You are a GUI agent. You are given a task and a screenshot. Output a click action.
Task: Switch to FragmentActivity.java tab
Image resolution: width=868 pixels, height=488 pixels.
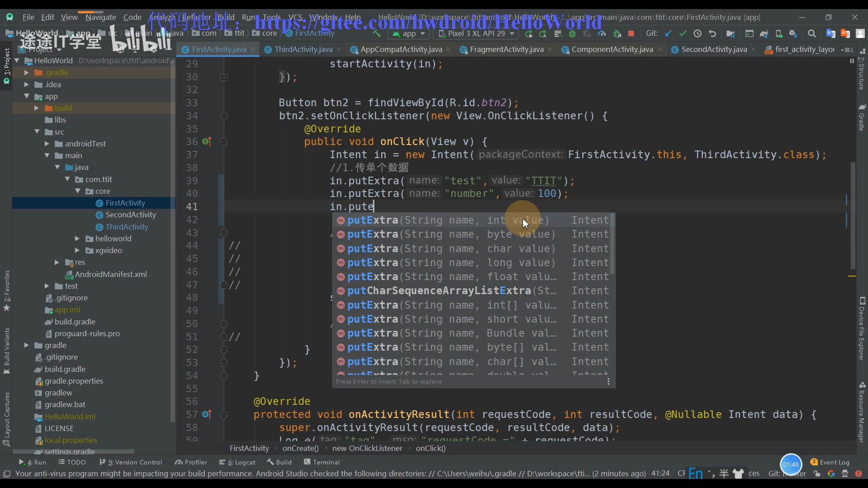pyautogui.click(x=506, y=49)
